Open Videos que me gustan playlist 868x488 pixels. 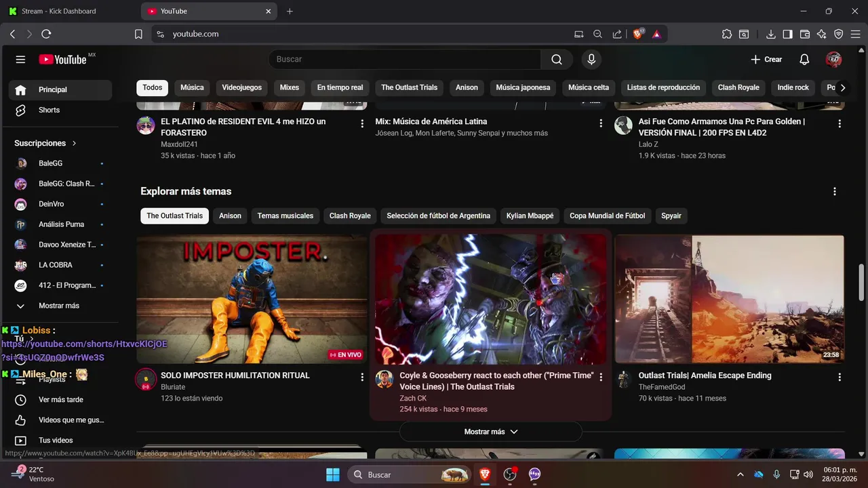coord(60,420)
